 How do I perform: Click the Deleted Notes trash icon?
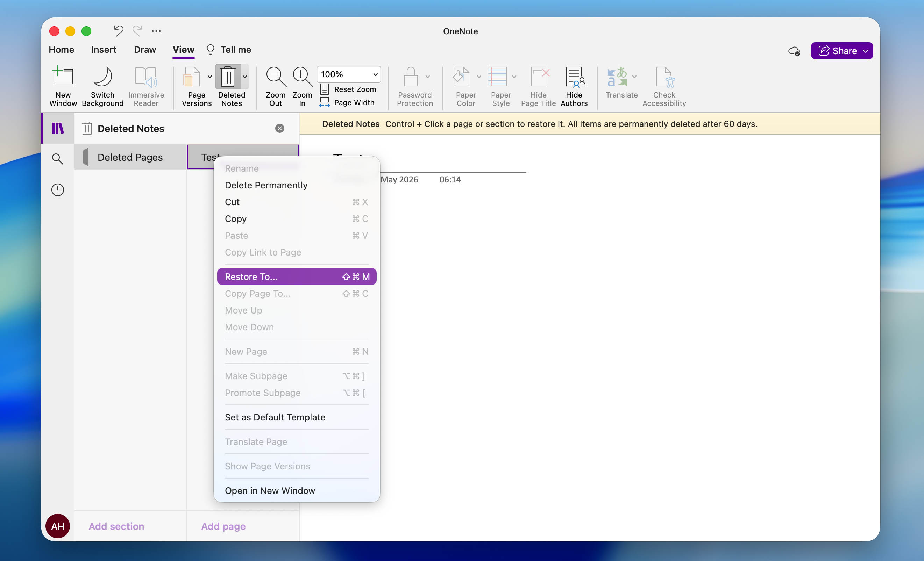228,77
